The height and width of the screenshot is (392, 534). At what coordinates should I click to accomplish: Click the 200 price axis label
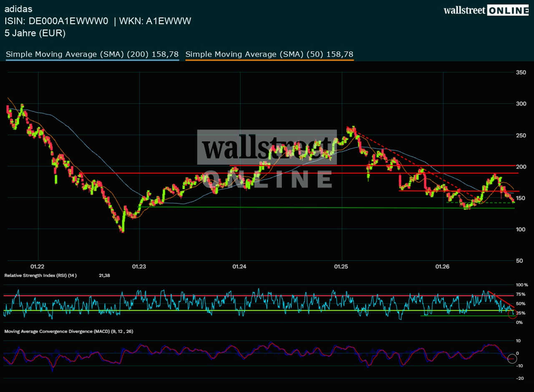(x=521, y=167)
